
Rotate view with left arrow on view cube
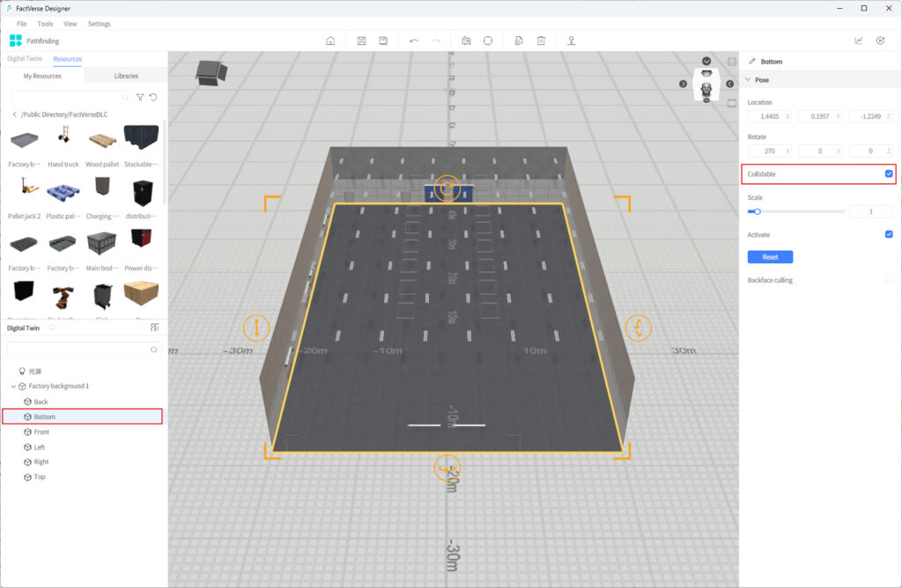(x=683, y=84)
